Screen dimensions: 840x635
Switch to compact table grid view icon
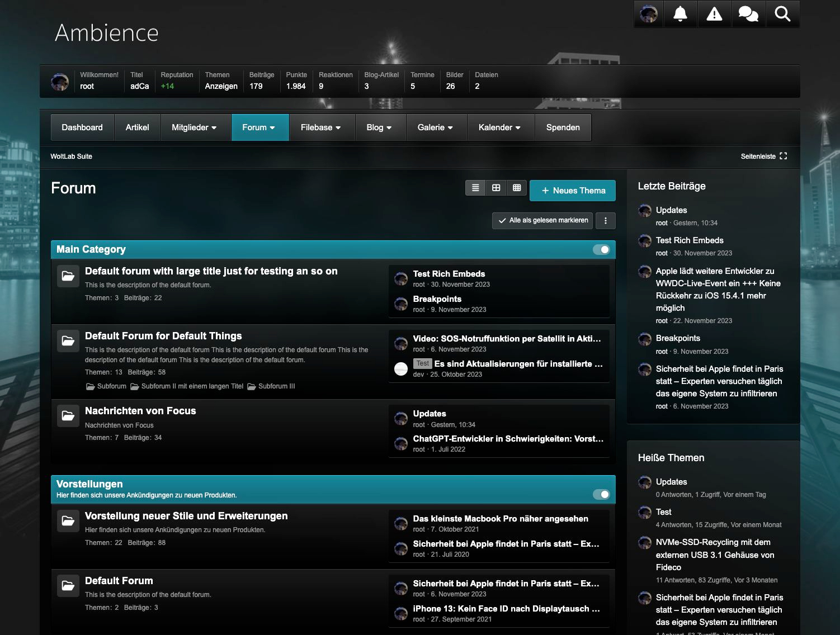point(517,188)
